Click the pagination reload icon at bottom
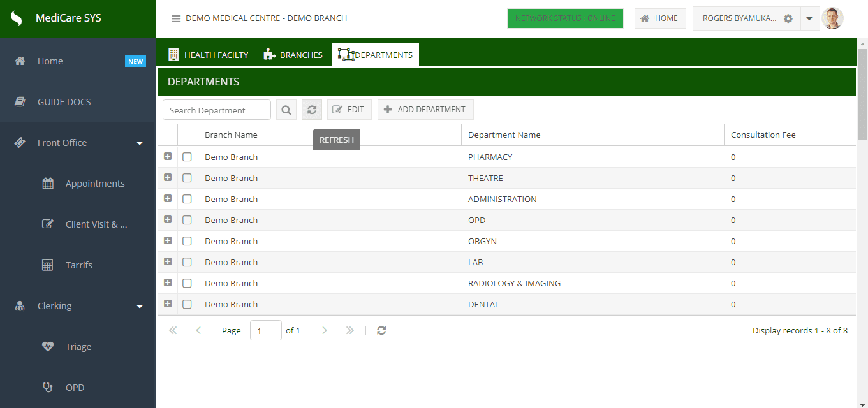 click(381, 330)
